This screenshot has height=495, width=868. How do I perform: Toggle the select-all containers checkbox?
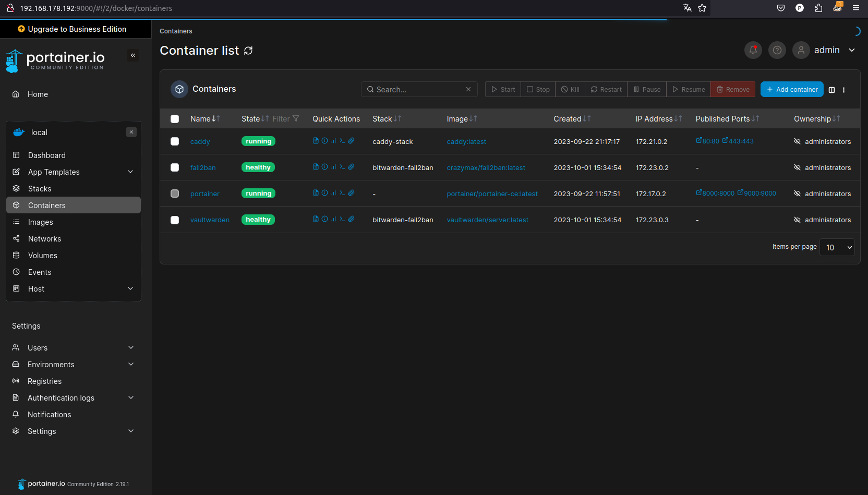[x=175, y=119]
